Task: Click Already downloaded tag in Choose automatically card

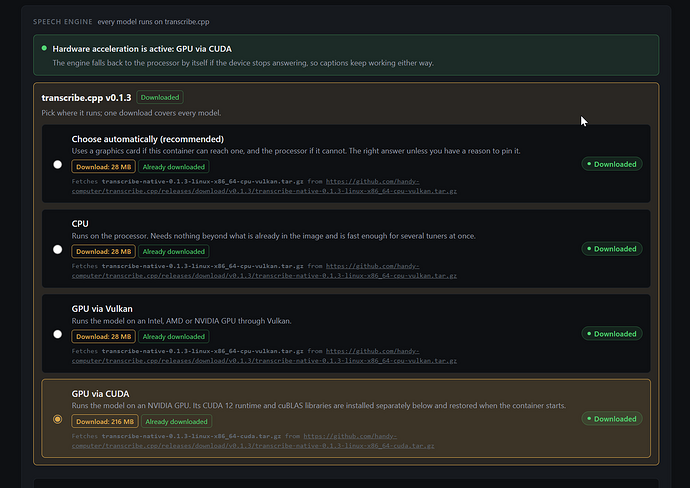Action: 174,167
